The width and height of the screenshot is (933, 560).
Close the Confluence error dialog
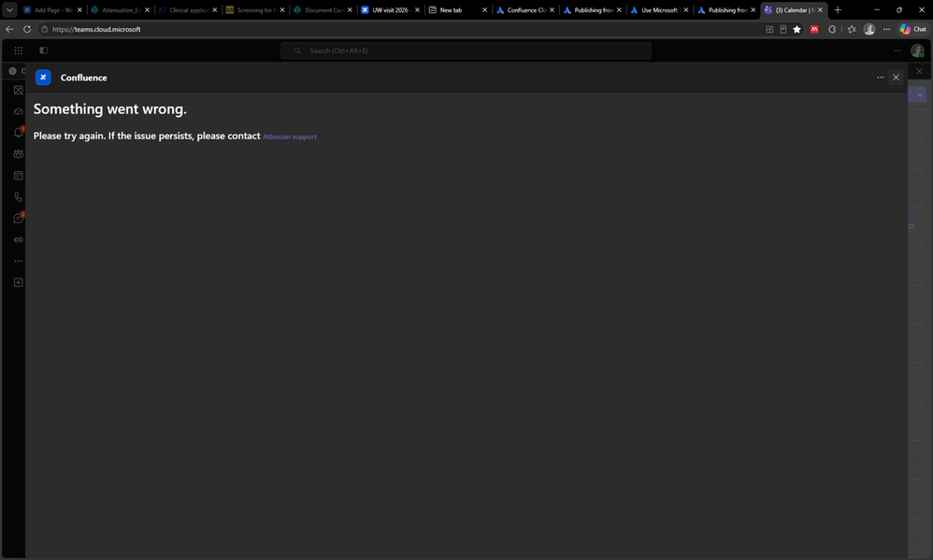click(897, 78)
